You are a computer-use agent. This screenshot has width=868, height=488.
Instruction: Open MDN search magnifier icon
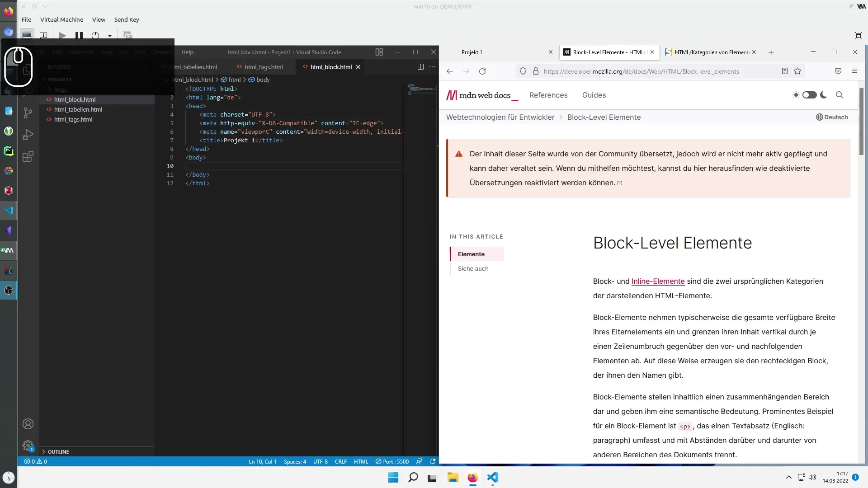tap(840, 95)
